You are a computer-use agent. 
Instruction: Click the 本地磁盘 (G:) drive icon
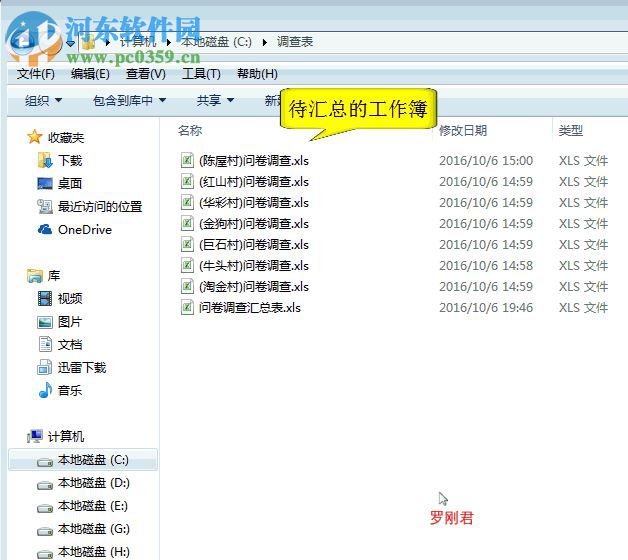click(45, 532)
